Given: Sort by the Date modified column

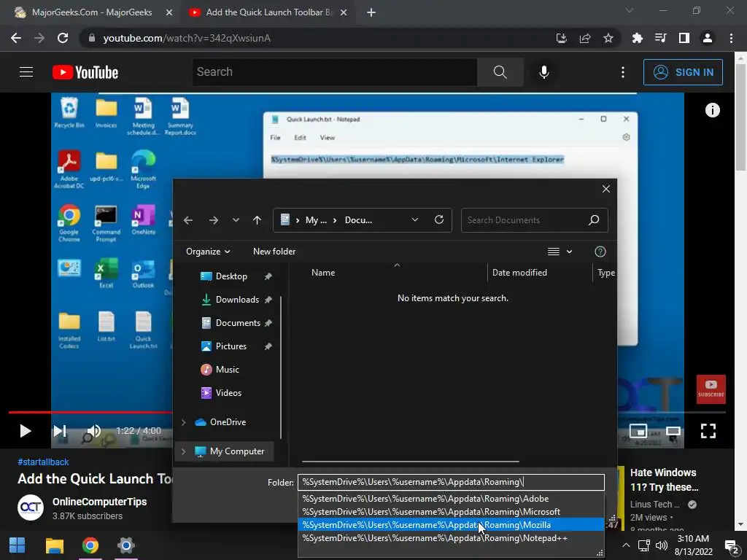Looking at the screenshot, I should (x=519, y=273).
